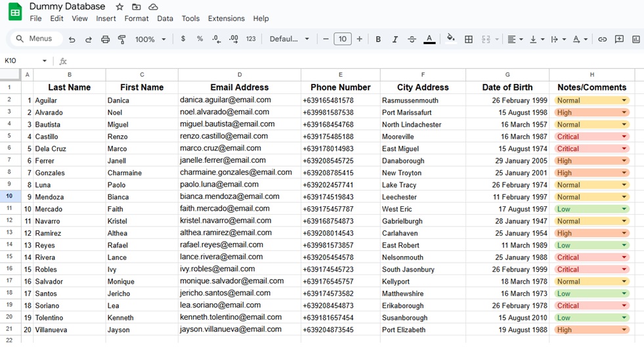Click the Dummy Database title
The image size is (644, 348).
click(x=68, y=7)
